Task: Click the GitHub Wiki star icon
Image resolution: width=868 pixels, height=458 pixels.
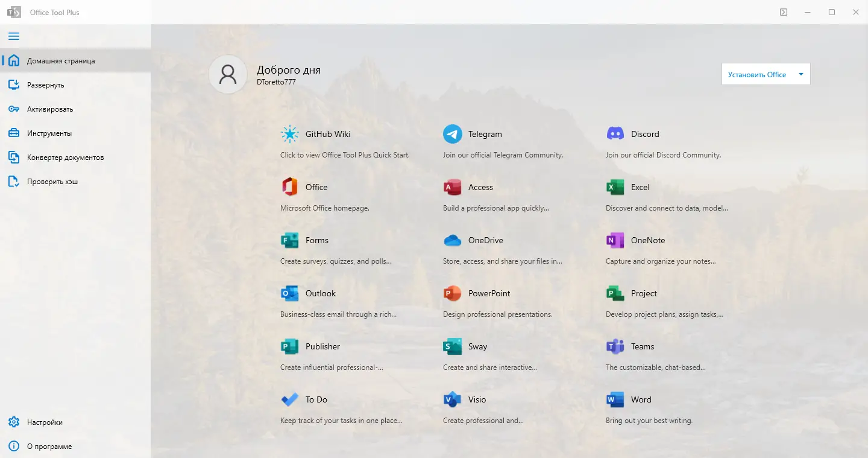Action: tap(290, 134)
